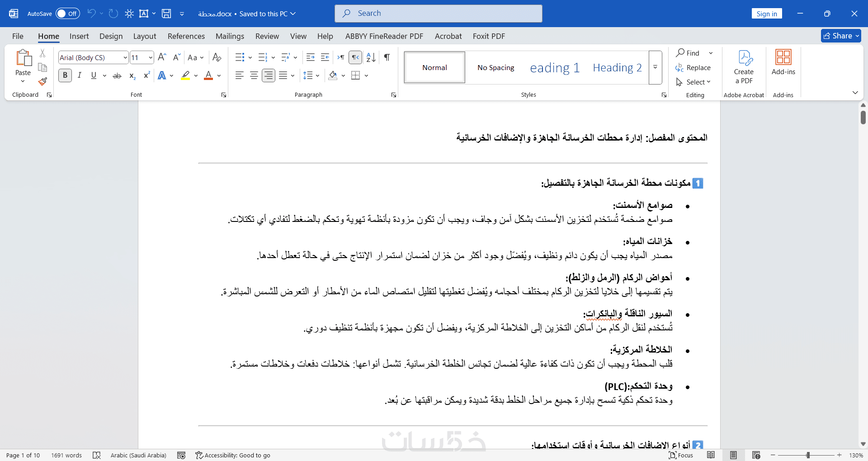Click the Print Layout view icon

click(x=733, y=455)
